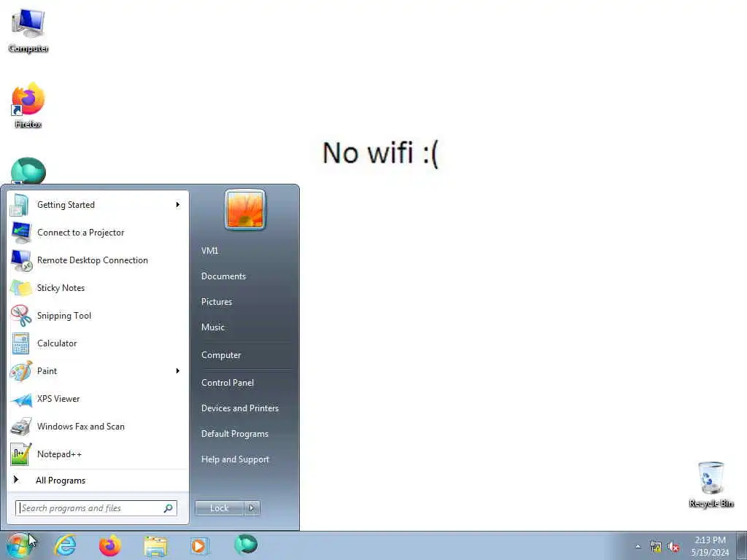Expand the Paint recent files arrow

(178, 371)
